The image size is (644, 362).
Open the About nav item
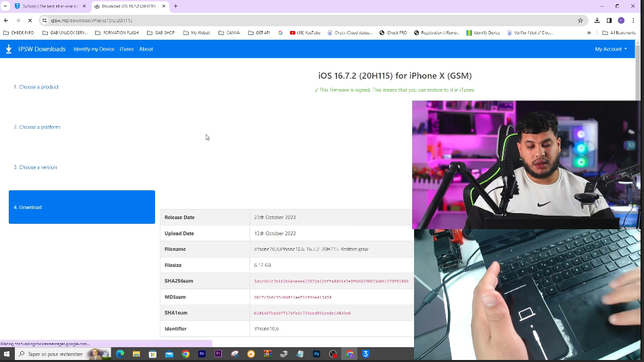(x=146, y=49)
